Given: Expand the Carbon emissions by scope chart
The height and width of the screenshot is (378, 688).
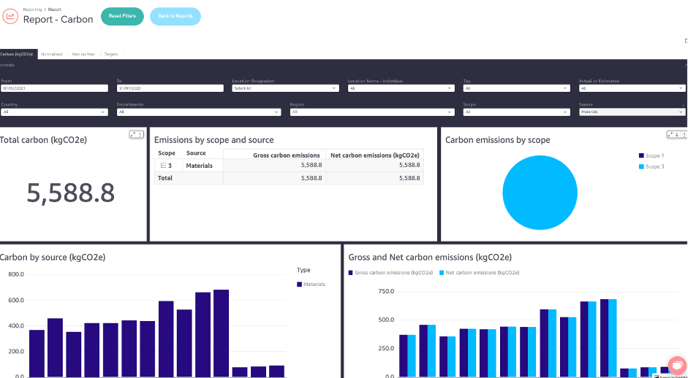Looking at the screenshot, I should coord(670,135).
